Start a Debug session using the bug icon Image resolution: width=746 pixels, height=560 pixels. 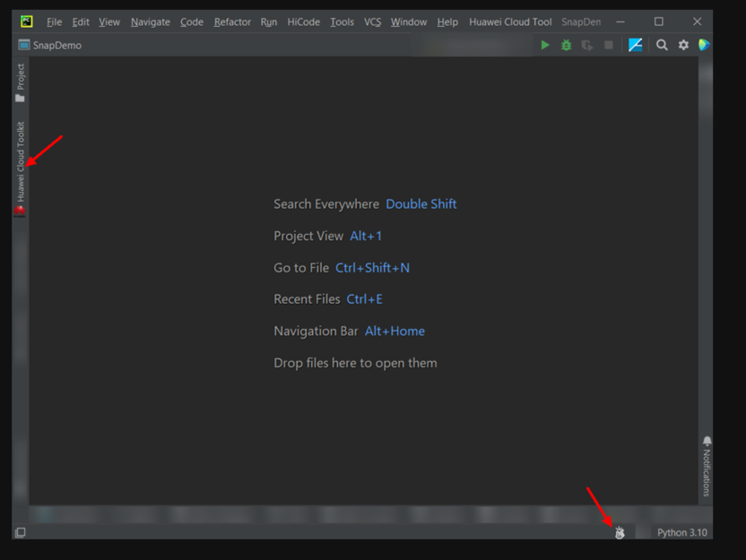click(566, 45)
